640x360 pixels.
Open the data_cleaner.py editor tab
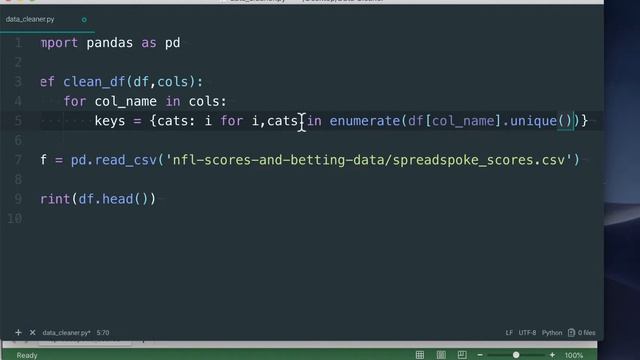[30, 19]
